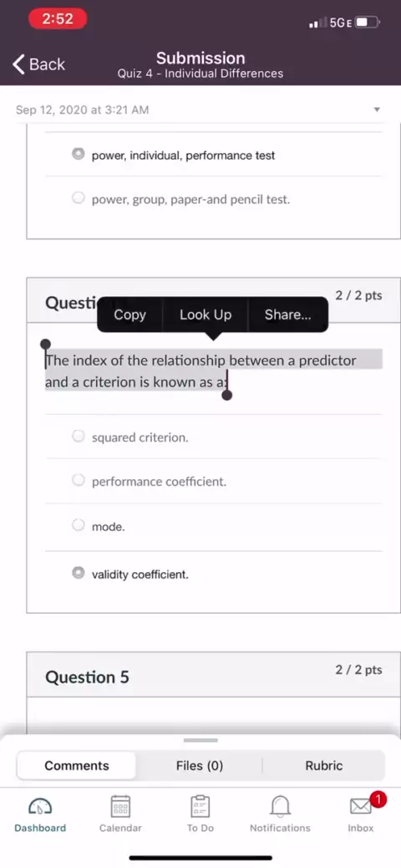This screenshot has width=401, height=868.
Task: Choose Share... from the text popup
Action: [287, 314]
